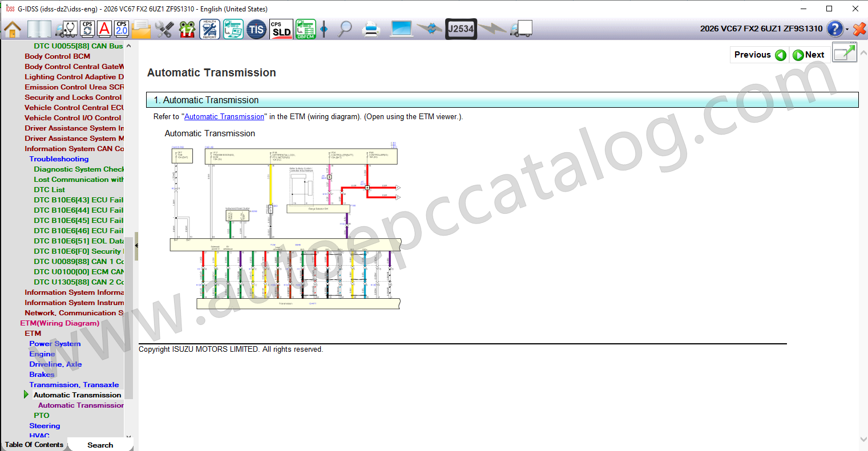Open the CPS 2.0 icon

coord(122,29)
